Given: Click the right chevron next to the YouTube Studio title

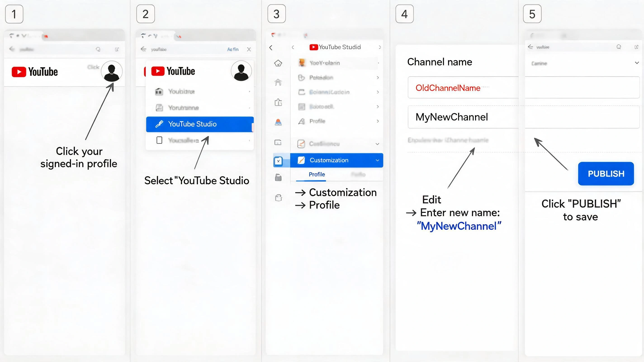Looking at the screenshot, I should (380, 47).
